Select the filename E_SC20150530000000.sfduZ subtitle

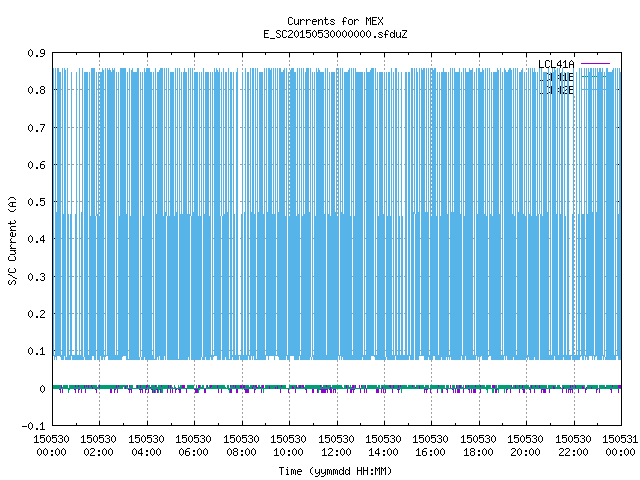click(x=335, y=34)
